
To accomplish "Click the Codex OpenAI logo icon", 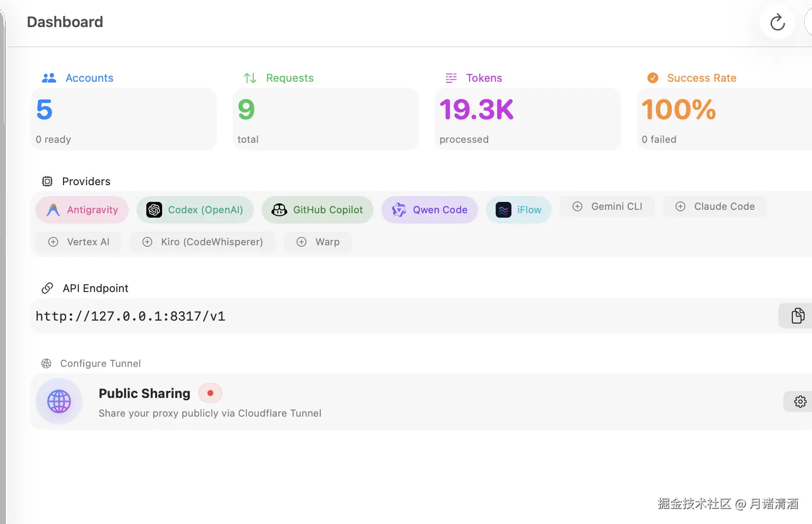I will (x=154, y=210).
